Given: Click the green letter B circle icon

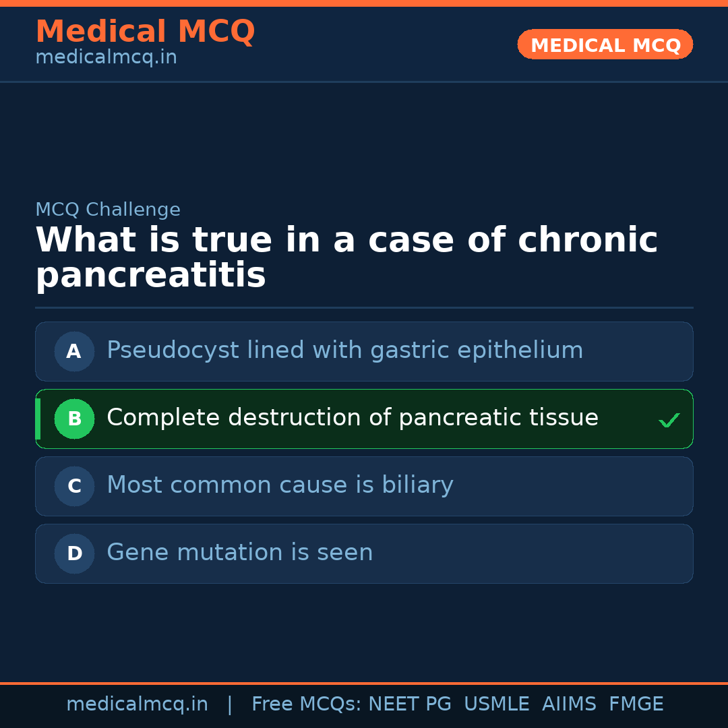Looking at the screenshot, I should point(74,419).
